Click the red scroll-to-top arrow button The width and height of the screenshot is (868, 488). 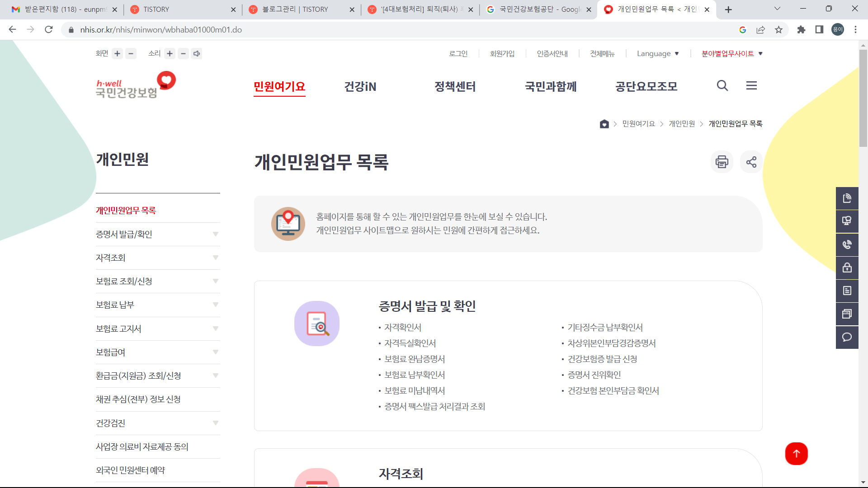pos(796,454)
